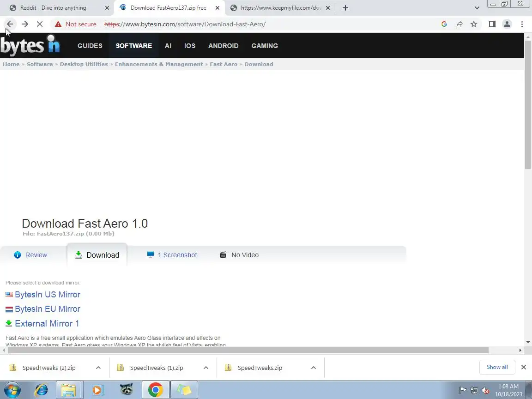Screen dimensions: 532x399
Task: Open the GAMING navigation menu
Action: pos(265,46)
